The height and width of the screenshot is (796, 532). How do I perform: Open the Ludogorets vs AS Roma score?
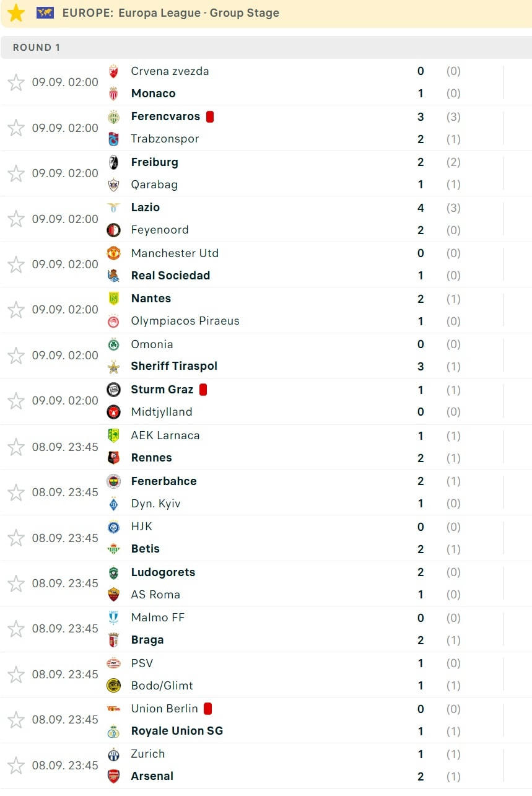click(x=421, y=584)
